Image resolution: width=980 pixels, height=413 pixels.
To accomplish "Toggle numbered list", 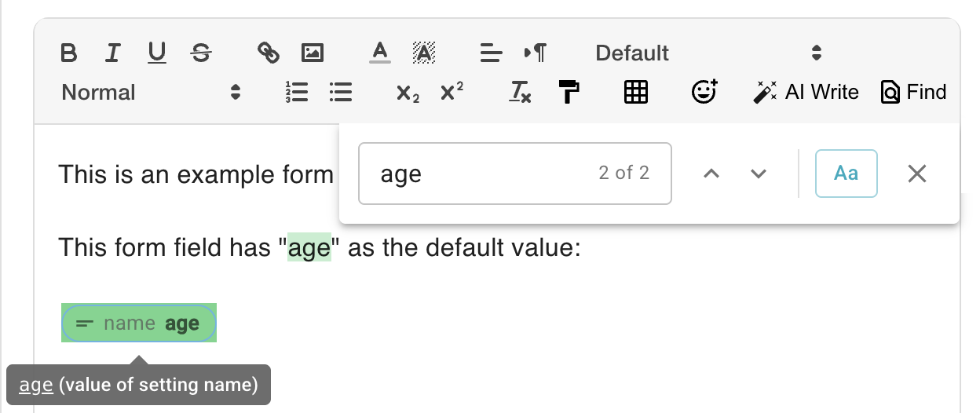I will pos(296,93).
